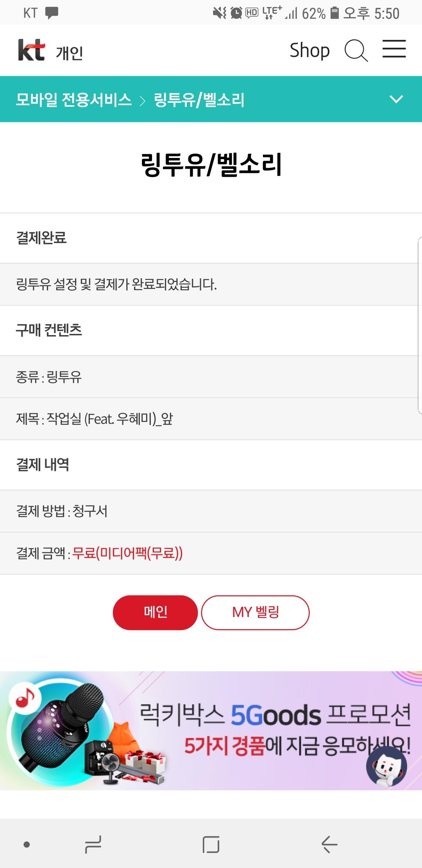
Task: Select the 개인 header label
Action: click(69, 53)
